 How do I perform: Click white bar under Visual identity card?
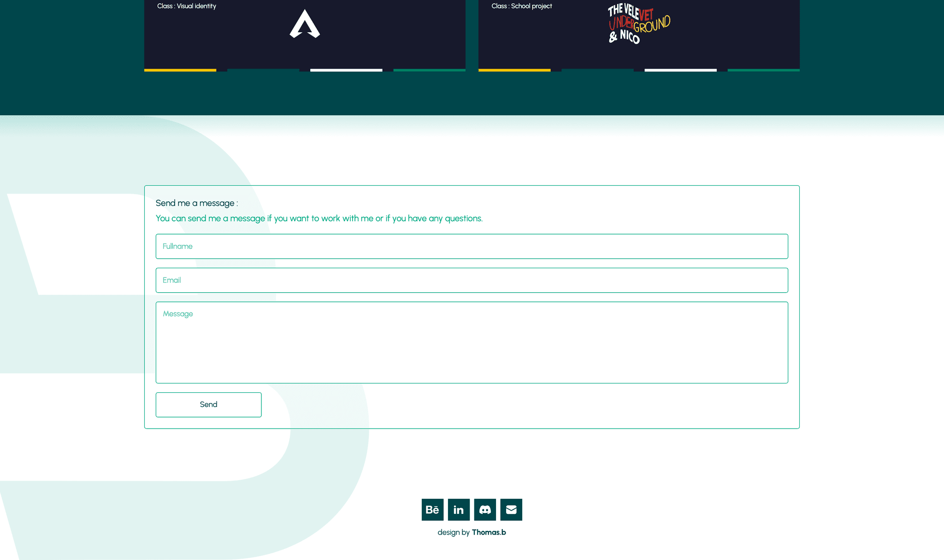coord(346,70)
